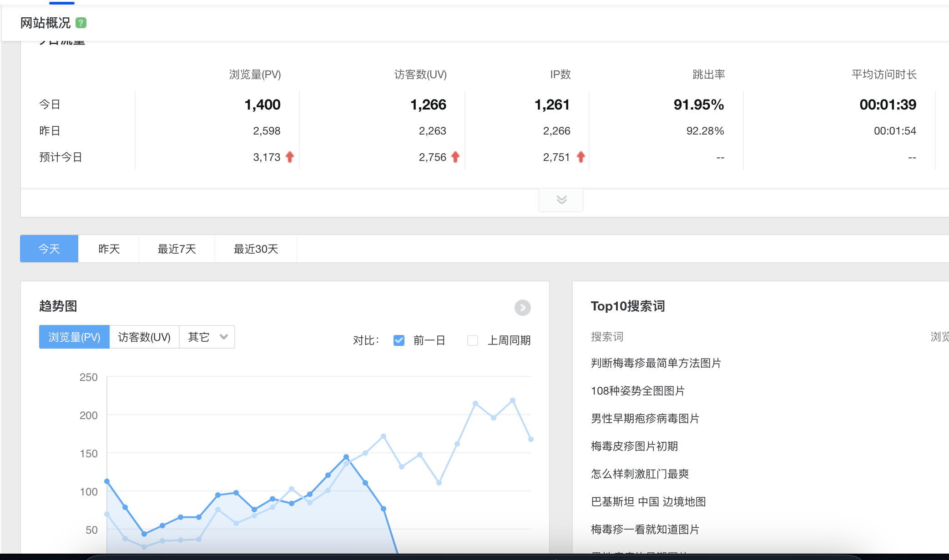Click the highest point on previous-day line
The height and width of the screenshot is (560, 949).
pos(513,400)
